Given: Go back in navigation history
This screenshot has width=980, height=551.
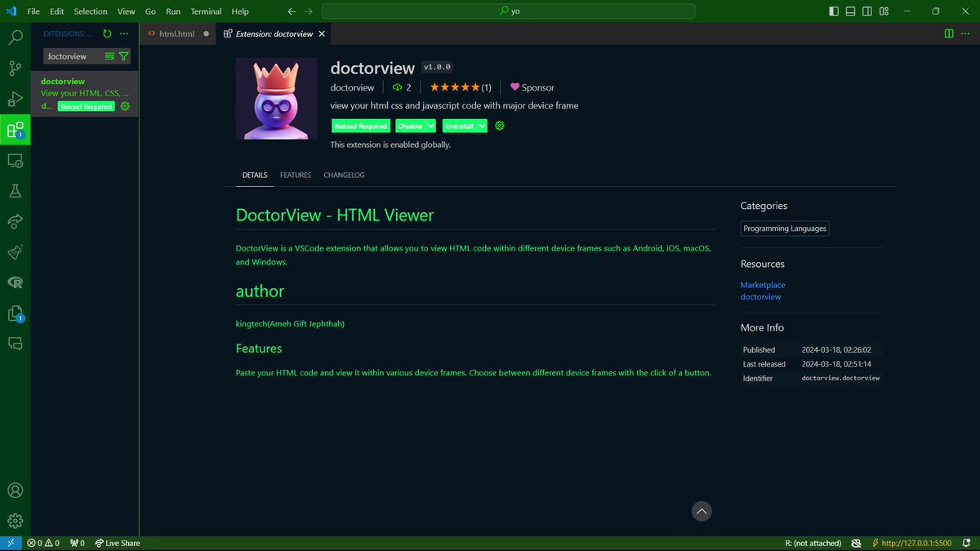Looking at the screenshot, I should [292, 11].
